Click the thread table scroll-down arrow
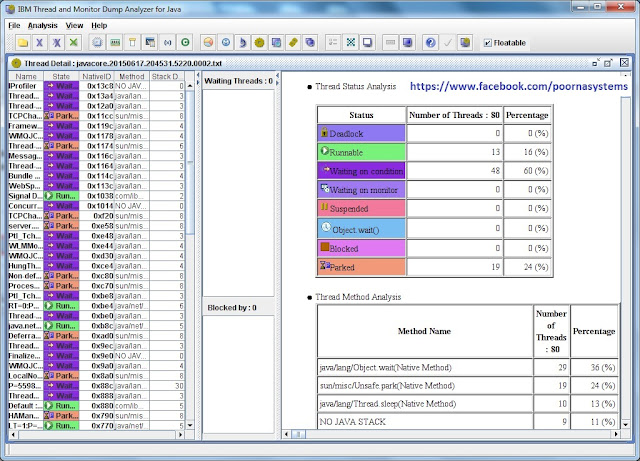This screenshot has height=461, width=640. (x=190, y=425)
